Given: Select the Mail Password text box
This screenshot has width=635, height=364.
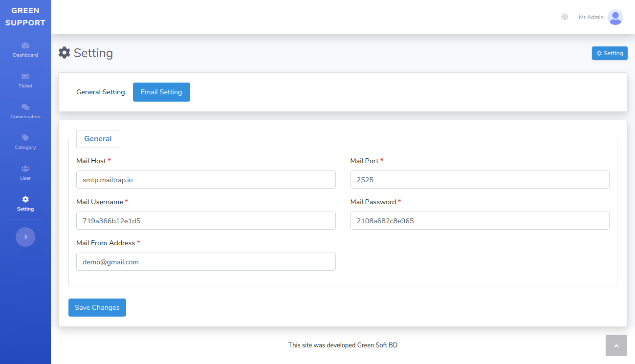Looking at the screenshot, I should pos(480,220).
